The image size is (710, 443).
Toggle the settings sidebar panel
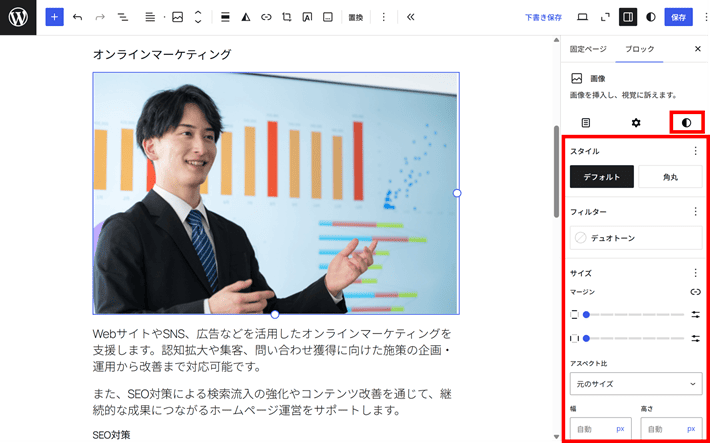point(628,17)
